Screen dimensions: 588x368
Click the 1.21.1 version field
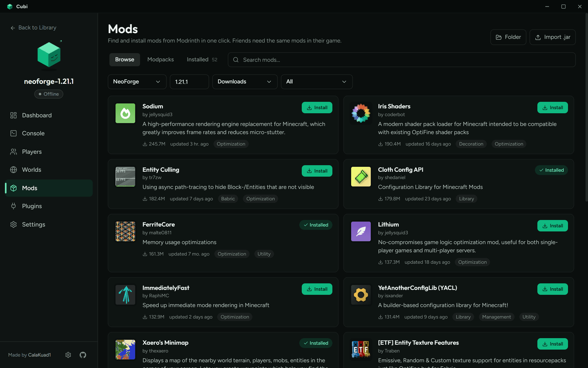189,82
